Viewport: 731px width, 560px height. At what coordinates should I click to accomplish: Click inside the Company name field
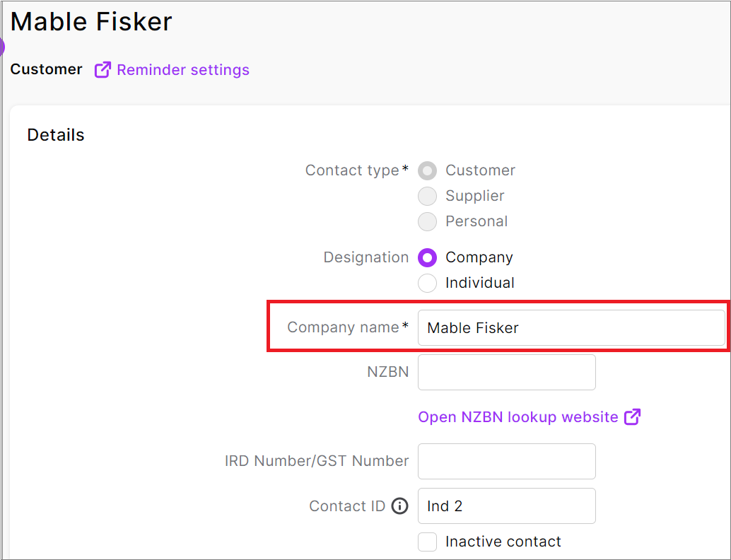pyautogui.click(x=571, y=327)
